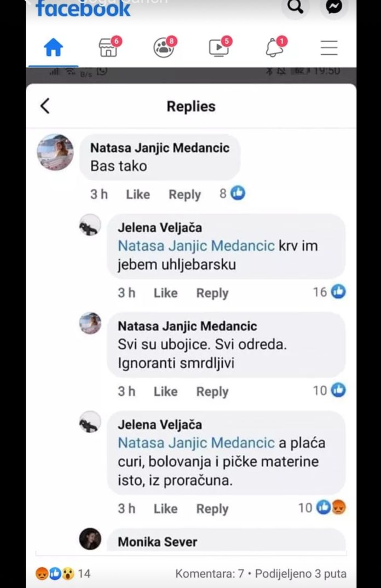Viewport: 381px width, 588px height.
Task: View Natasa Janjic Medancic's top profile picture
Action: pyautogui.click(x=55, y=152)
